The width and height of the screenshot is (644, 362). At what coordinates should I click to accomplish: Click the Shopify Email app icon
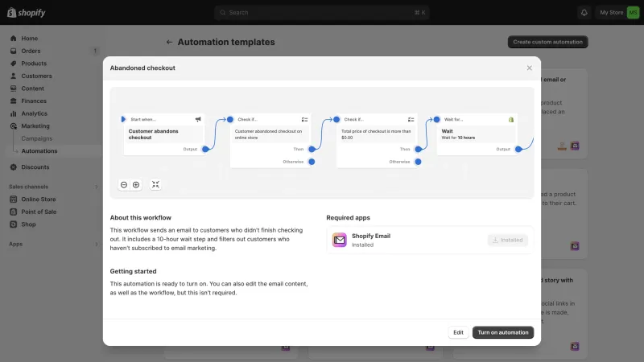click(x=339, y=240)
